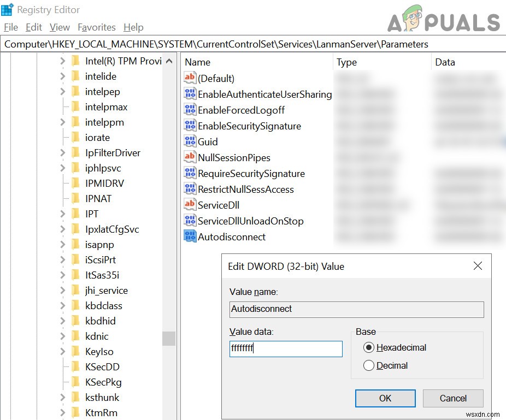Expand the iphlpsvc key
The width and height of the screenshot is (506, 420).
tap(63, 168)
